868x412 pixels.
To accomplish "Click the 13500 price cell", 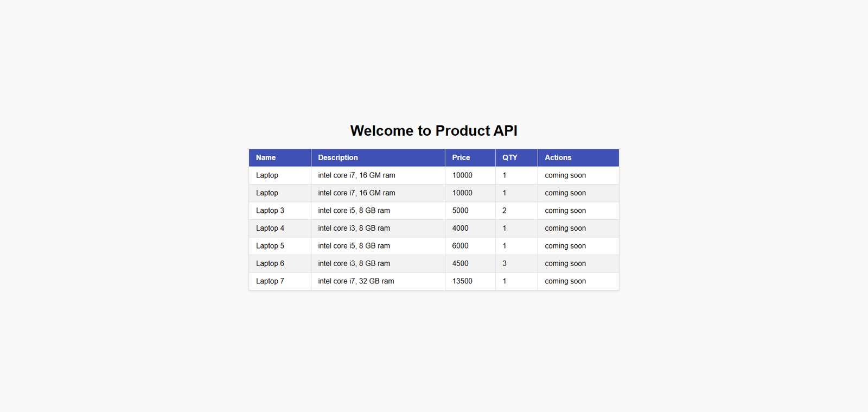I will pos(462,281).
